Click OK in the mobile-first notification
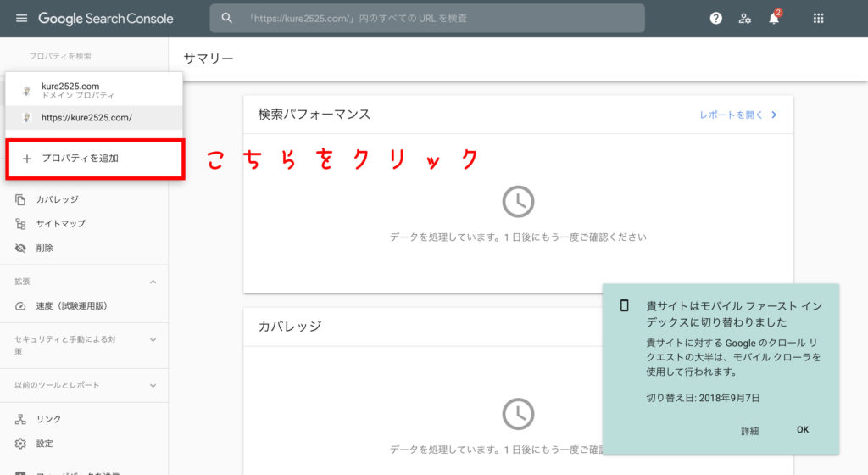 (803, 429)
